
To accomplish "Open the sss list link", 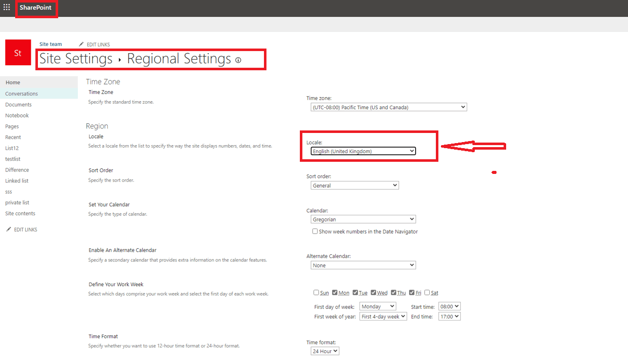I will (x=9, y=192).
